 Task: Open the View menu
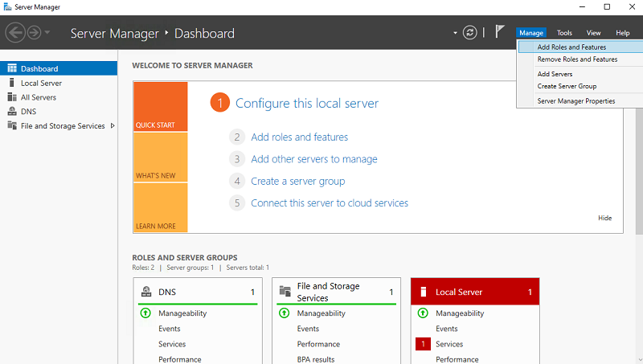click(x=593, y=33)
